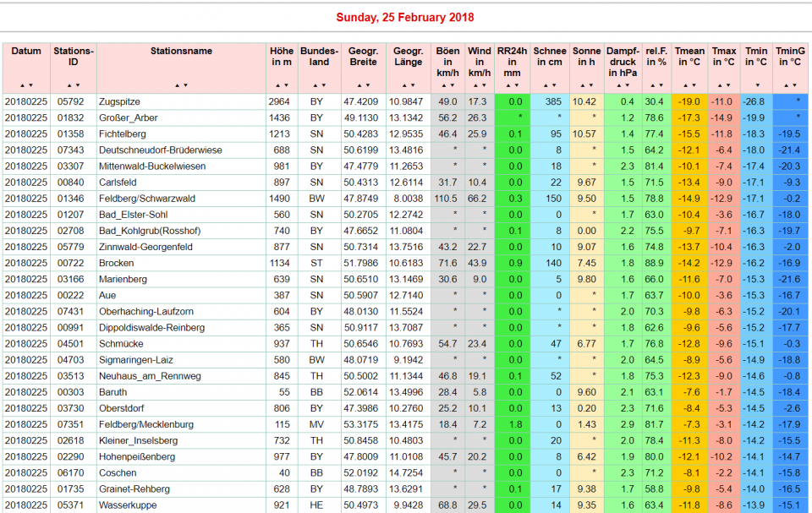Sort Datum column ascending with up arrow
The image size is (812, 513).
coord(22,85)
